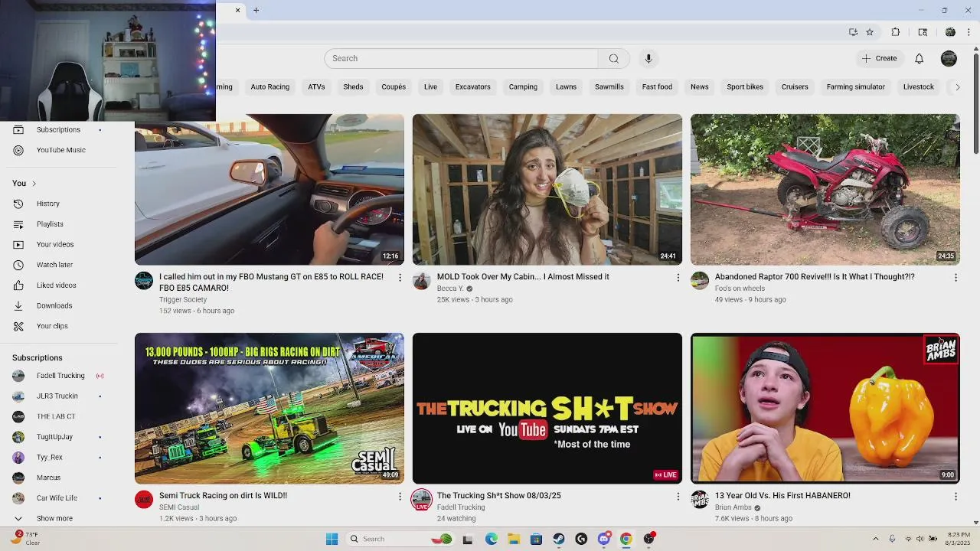The width and height of the screenshot is (980, 551).
Task: Open Trucking Sh*t Show live thumbnail
Action: click(x=547, y=408)
